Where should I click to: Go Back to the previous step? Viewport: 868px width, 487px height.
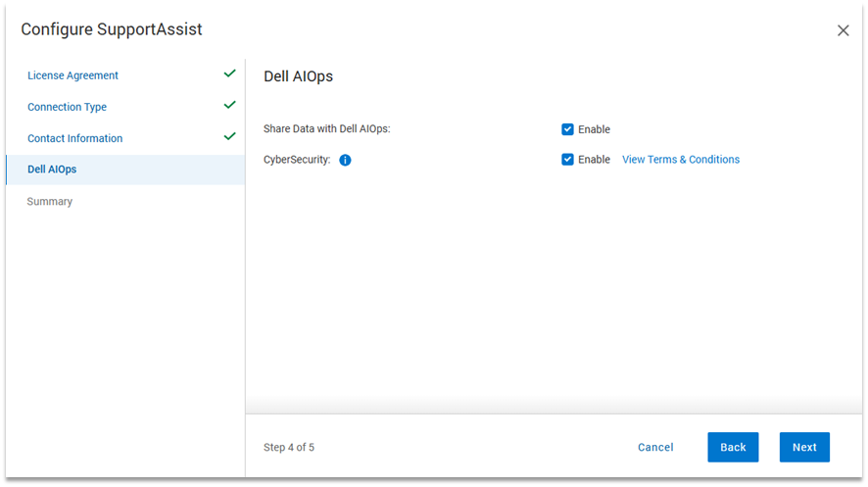(x=733, y=447)
